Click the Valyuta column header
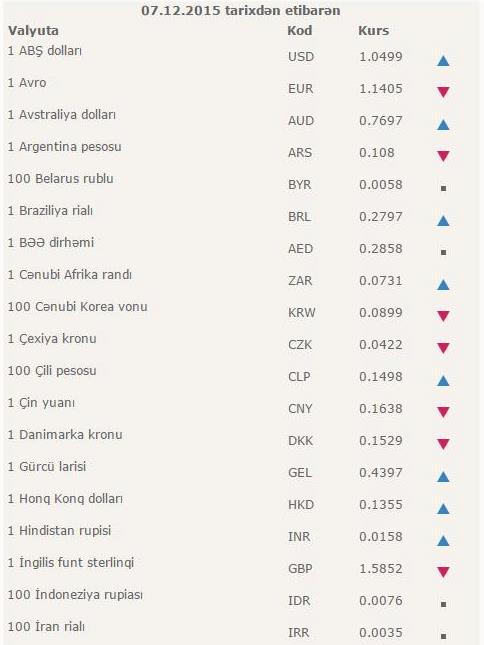484x645 pixels. 33,31
